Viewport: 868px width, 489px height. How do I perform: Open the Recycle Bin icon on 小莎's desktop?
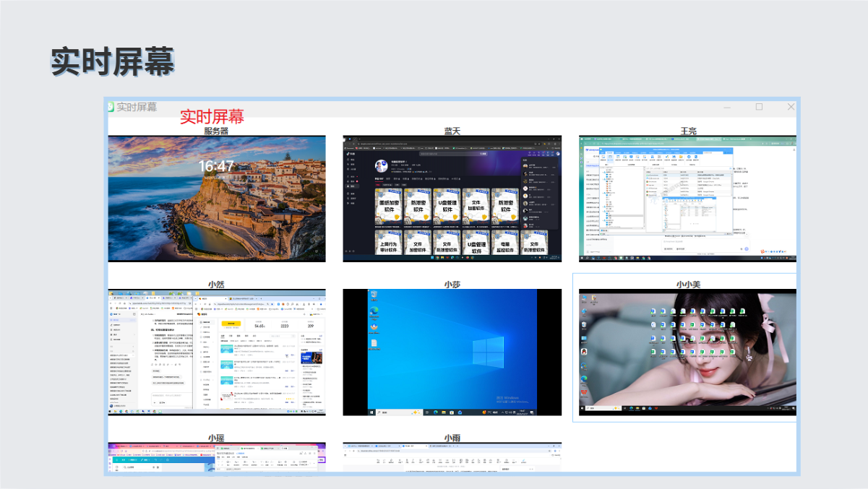(374, 295)
